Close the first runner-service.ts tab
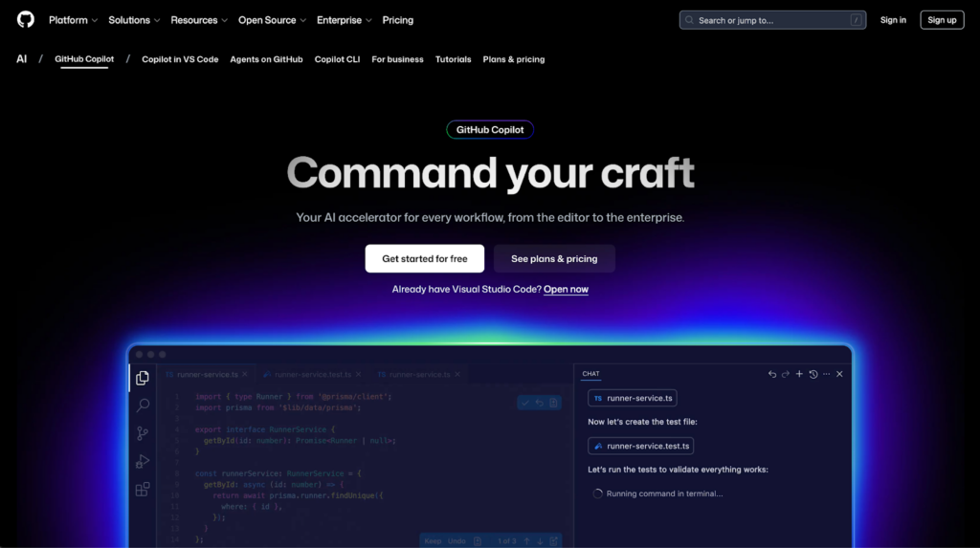The image size is (980, 548). pos(245,374)
